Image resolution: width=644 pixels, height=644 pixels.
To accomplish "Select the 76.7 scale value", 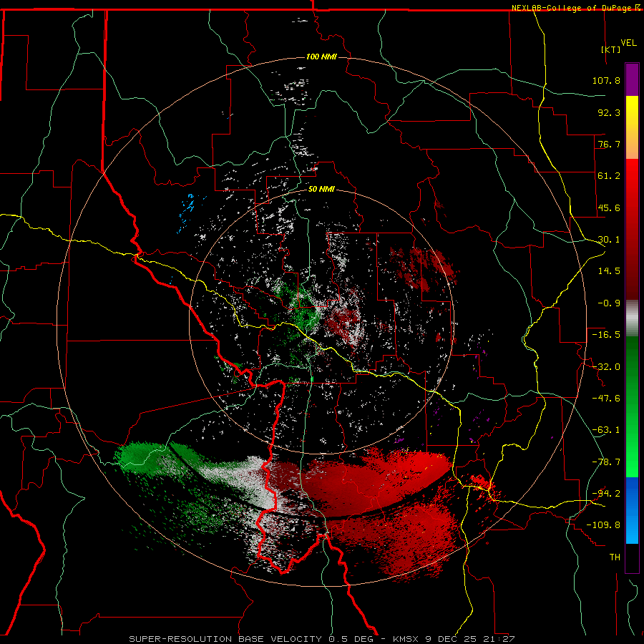I will click(x=609, y=144).
